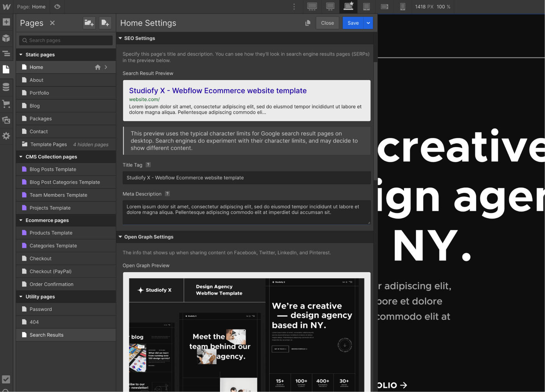Click the 100 % zoom value

click(x=443, y=7)
